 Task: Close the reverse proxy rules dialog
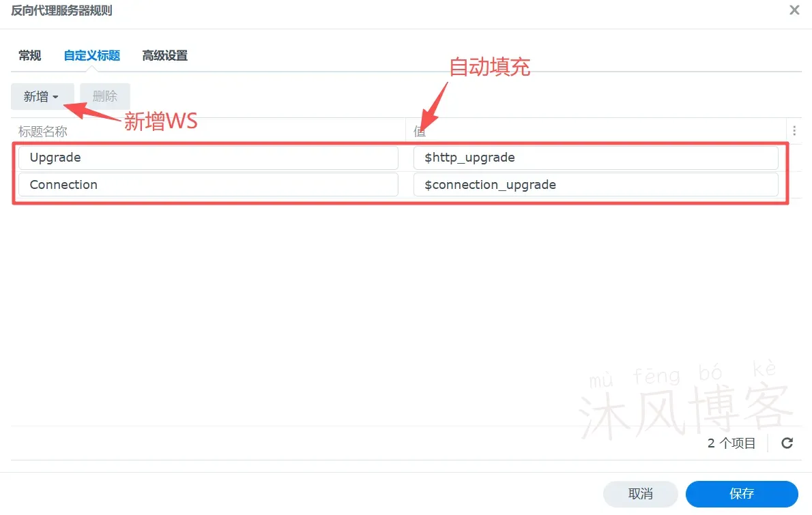tap(794, 10)
